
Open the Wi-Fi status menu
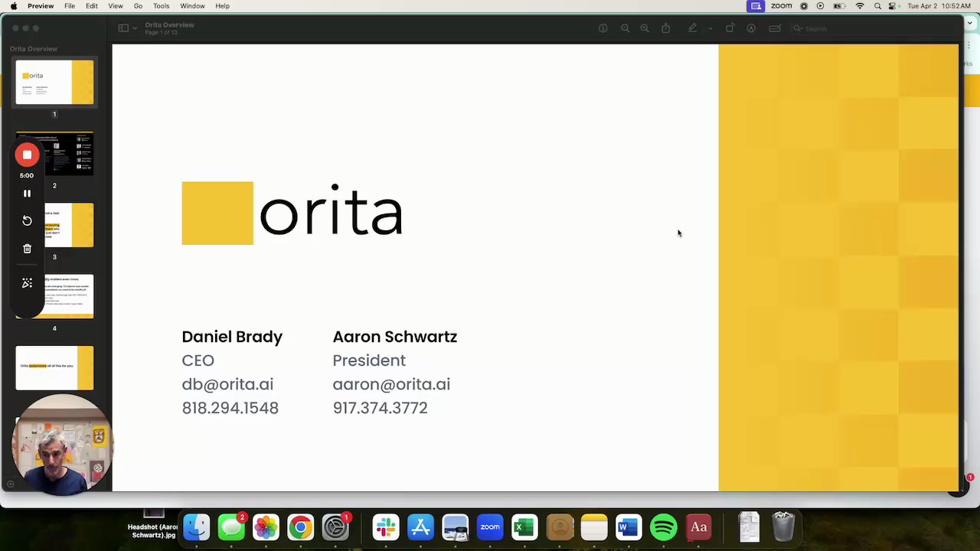[860, 6]
